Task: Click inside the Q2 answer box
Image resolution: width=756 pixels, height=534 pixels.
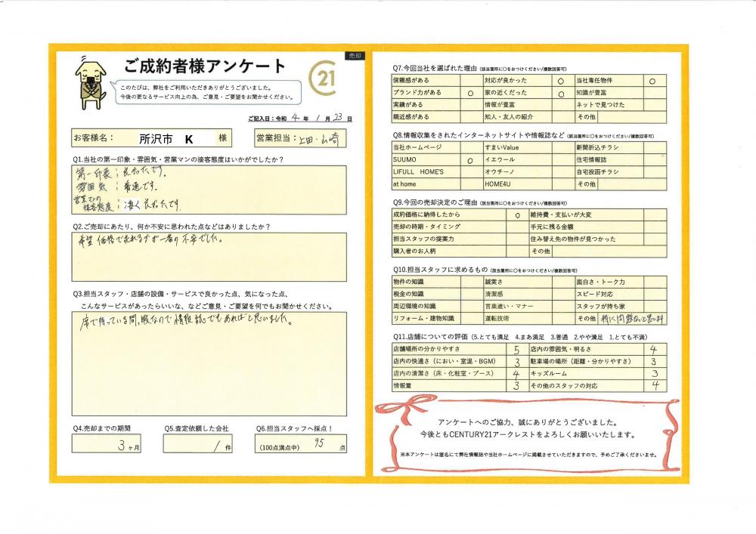Action: (209, 257)
